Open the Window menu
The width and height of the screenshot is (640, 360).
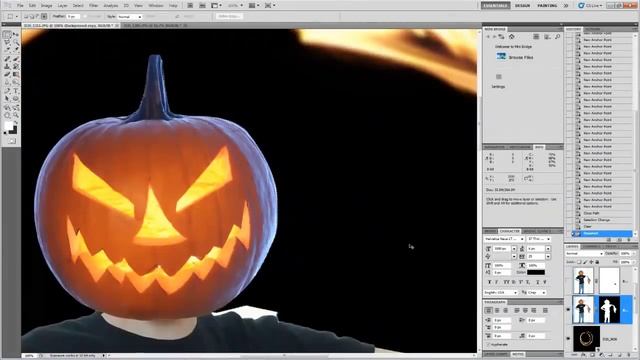click(x=156, y=6)
